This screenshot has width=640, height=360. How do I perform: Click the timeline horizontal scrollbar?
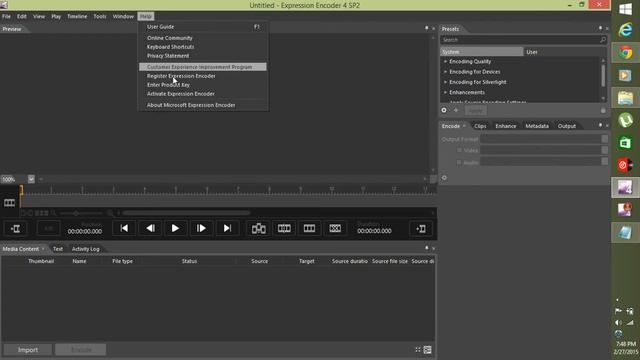tap(186, 213)
